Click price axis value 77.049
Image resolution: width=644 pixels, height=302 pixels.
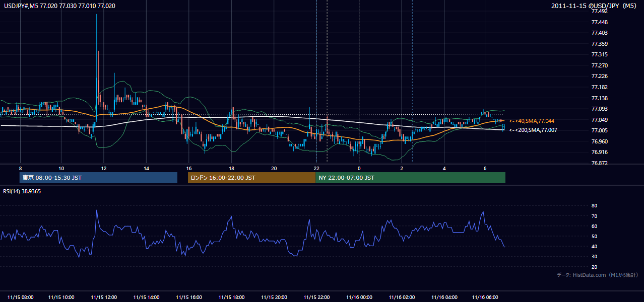600,120
